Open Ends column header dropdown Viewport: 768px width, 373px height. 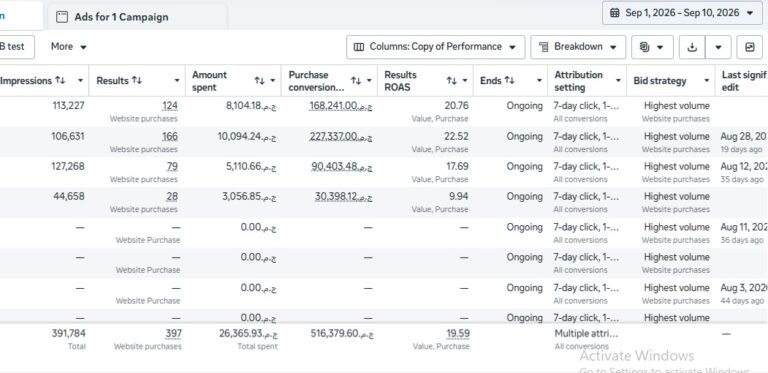pos(539,81)
